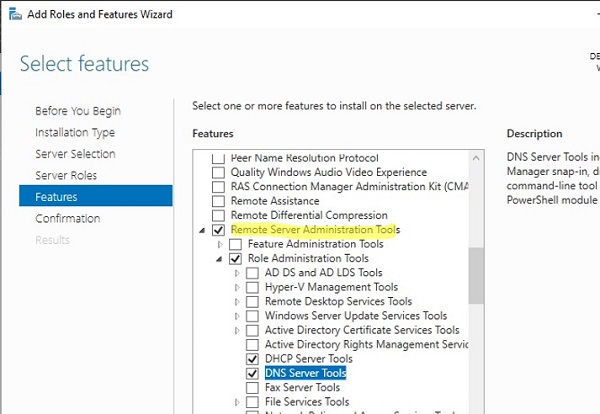Uncheck the DNS Server Tools checkbox
Viewport: 600px width, 414px height.
coord(253,373)
